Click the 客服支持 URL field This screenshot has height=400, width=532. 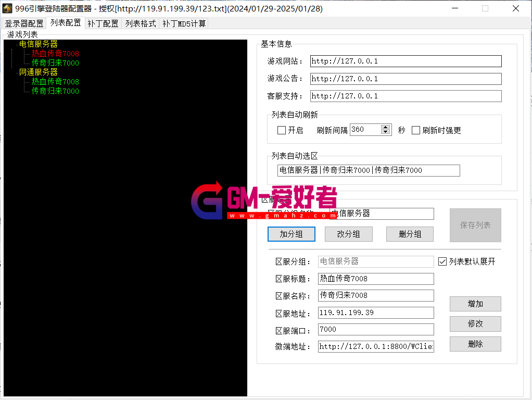406,96
